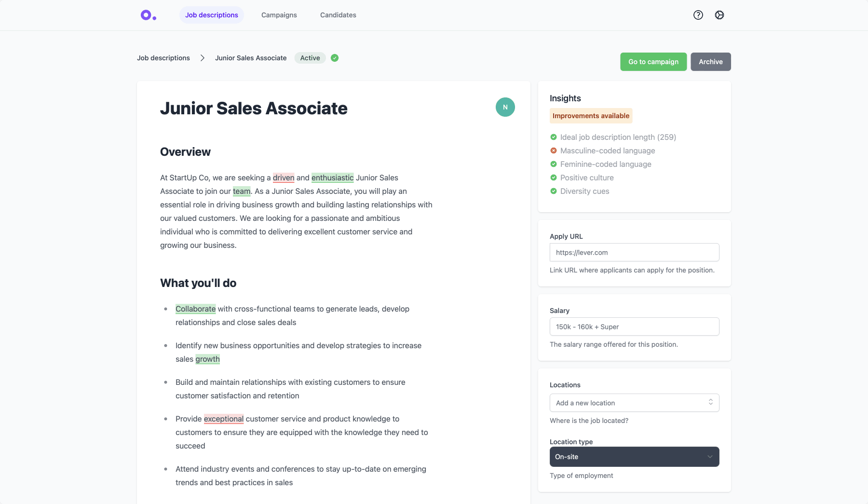This screenshot has height=504, width=868.
Task: Switch to the Campaigns tab
Action: [279, 15]
